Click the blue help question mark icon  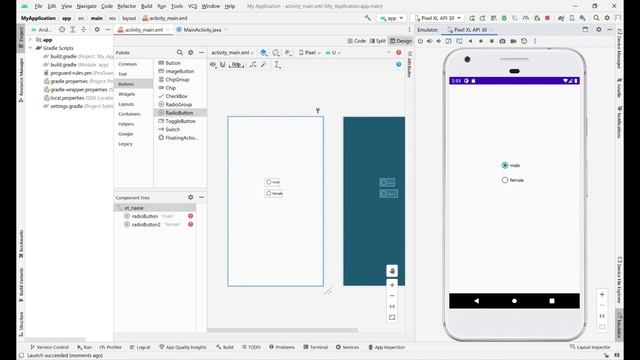tap(399, 64)
